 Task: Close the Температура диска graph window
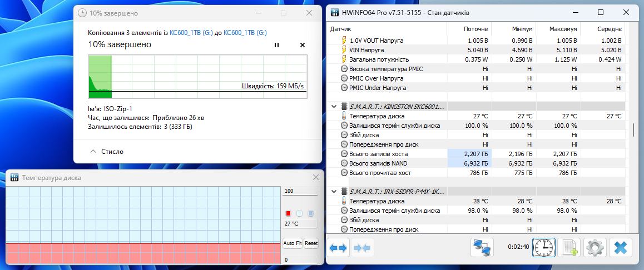316,177
